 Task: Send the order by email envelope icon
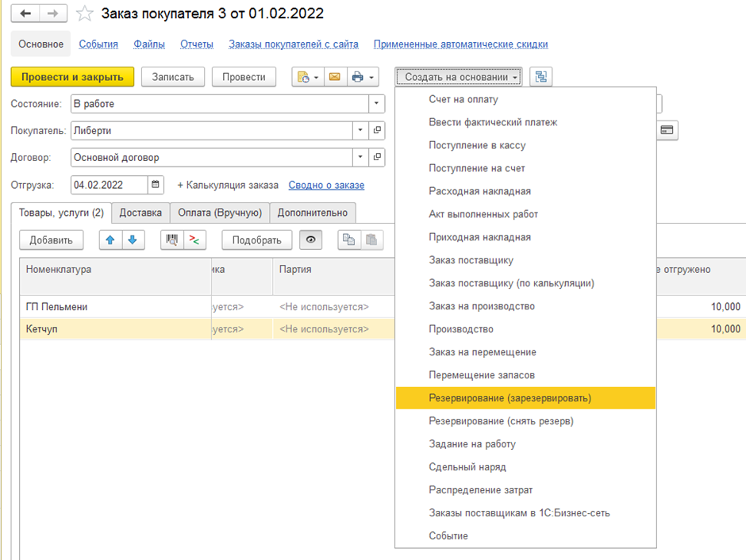pos(335,77)
